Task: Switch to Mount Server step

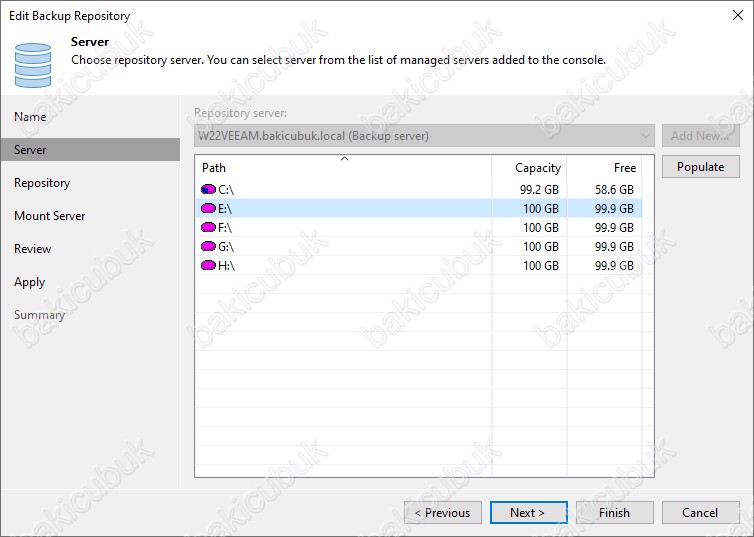Action: point(50,215)
